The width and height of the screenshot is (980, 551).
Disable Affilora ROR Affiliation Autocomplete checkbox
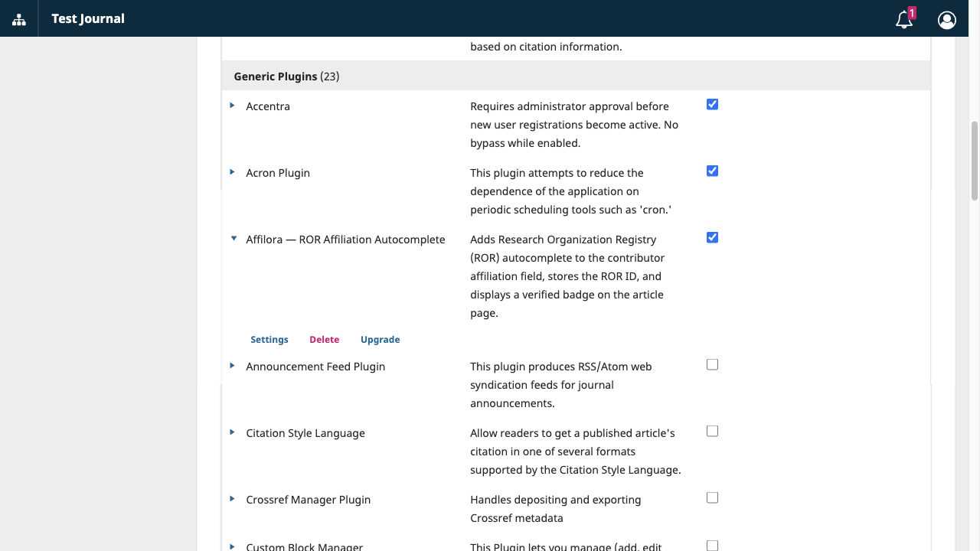tap(712, 238)
